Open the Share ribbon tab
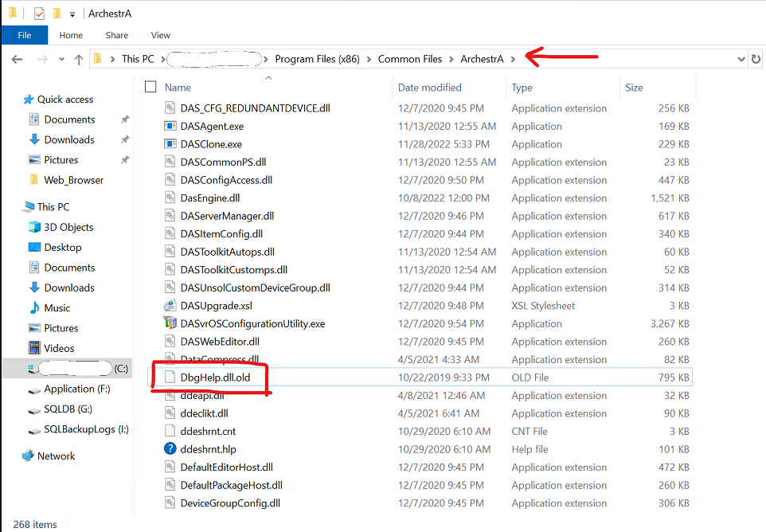 point(117,35)
